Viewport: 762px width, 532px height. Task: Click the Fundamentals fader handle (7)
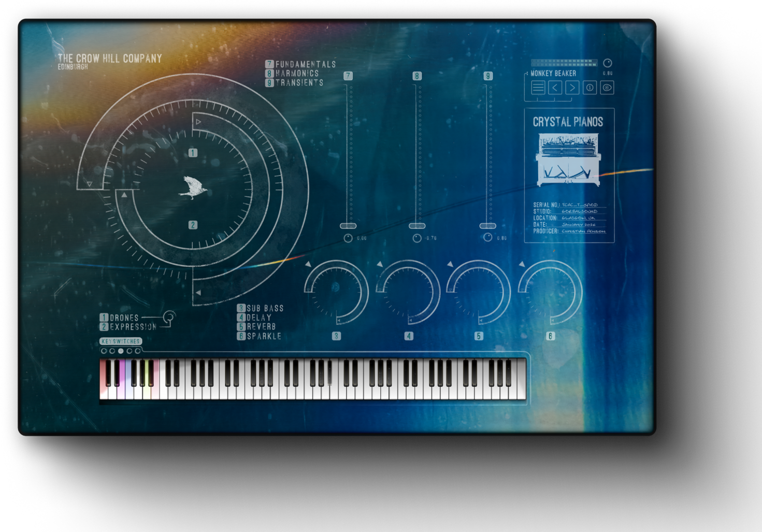[x=348, y=226]
